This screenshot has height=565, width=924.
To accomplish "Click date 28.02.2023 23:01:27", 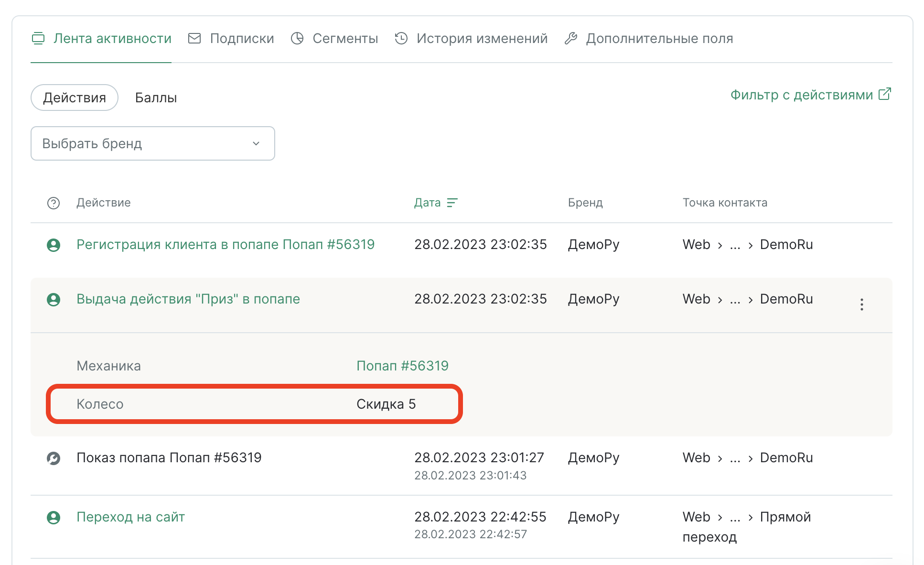I will coord(479,457).
